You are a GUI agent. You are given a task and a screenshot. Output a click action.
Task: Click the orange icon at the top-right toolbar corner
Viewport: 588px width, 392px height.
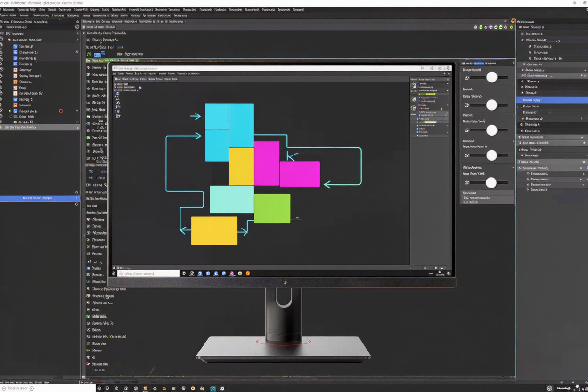point(513,21)
